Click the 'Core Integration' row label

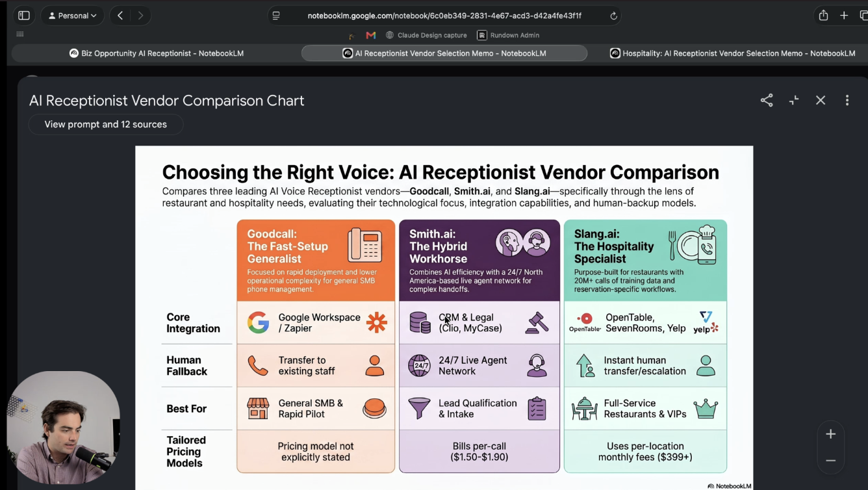(x=193, y=323)
